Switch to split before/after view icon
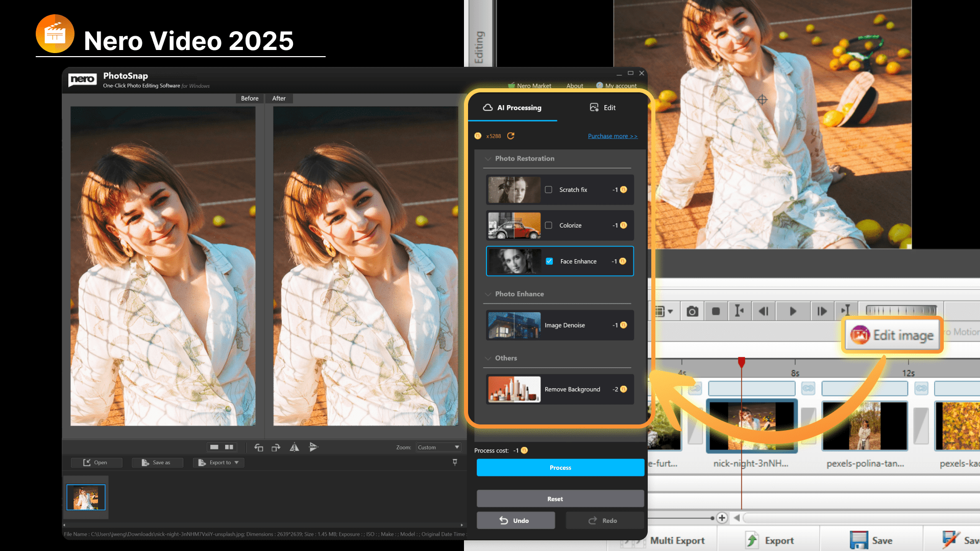 [228, 447]
